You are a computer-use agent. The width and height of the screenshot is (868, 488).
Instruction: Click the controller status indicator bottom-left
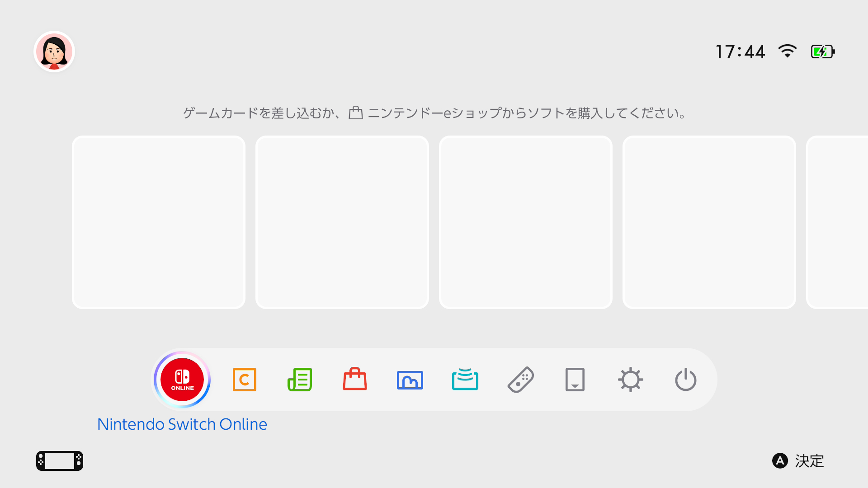(59, 461)
